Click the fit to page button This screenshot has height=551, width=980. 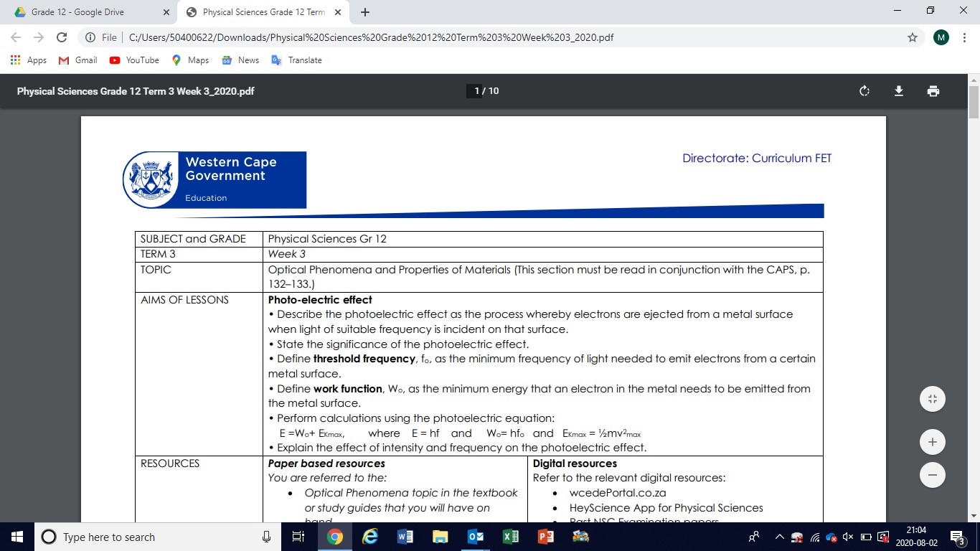[933, 399]
